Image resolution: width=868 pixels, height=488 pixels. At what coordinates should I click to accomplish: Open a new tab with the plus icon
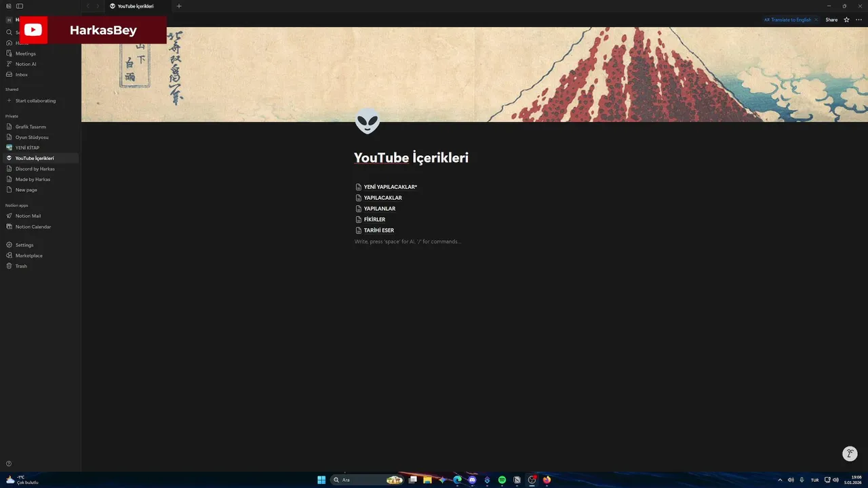click(x=179, y=6)
